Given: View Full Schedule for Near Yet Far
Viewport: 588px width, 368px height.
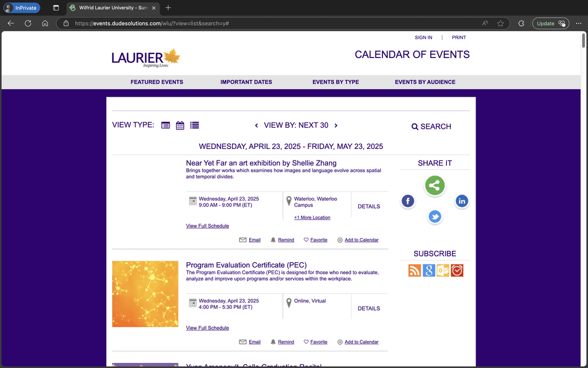Looking at the screenshot, I should point(207,225).
